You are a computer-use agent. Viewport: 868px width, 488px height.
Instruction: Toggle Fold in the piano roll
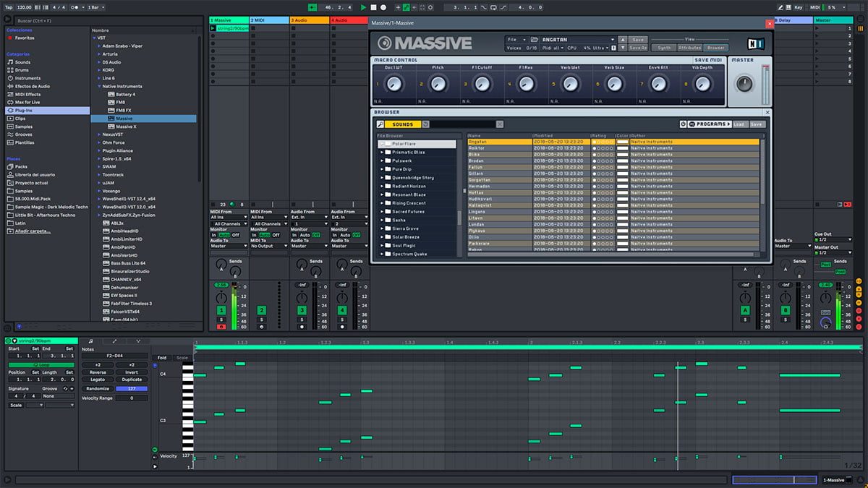(x=162, y=357)
